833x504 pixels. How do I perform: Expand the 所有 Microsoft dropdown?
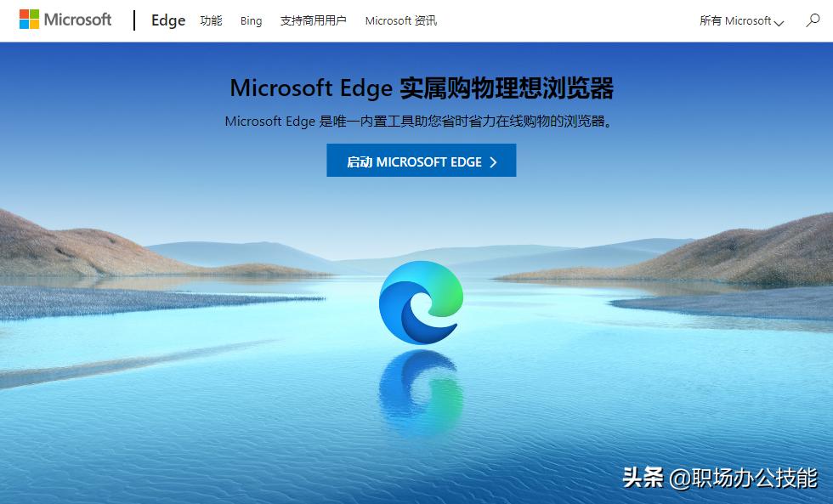(x=741, y=20)
